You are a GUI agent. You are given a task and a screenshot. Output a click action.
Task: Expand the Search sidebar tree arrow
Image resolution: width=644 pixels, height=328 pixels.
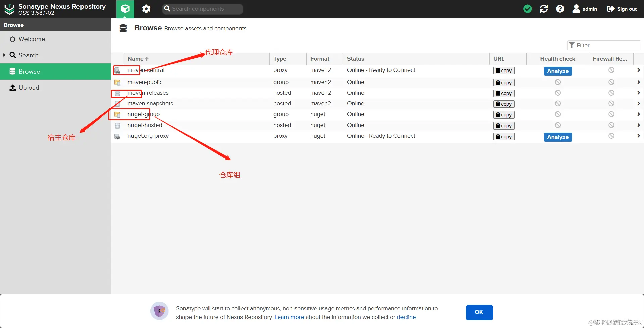(4, 55)
